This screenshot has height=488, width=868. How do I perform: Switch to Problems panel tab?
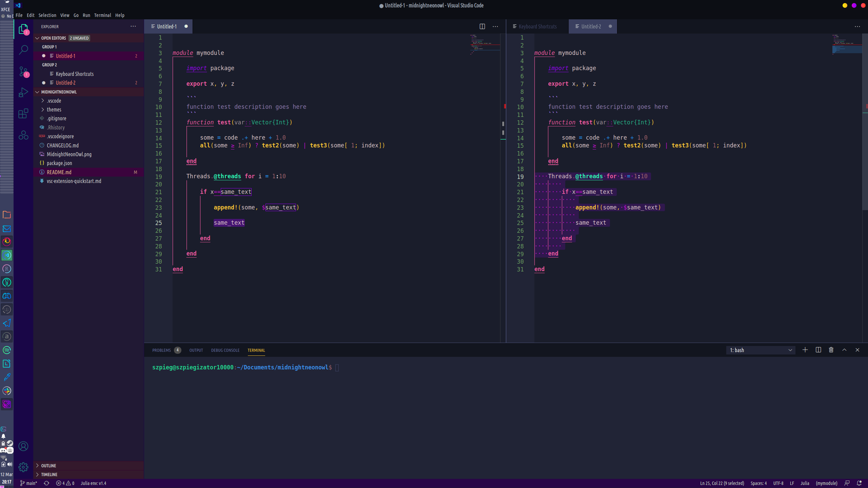(166, 350)
